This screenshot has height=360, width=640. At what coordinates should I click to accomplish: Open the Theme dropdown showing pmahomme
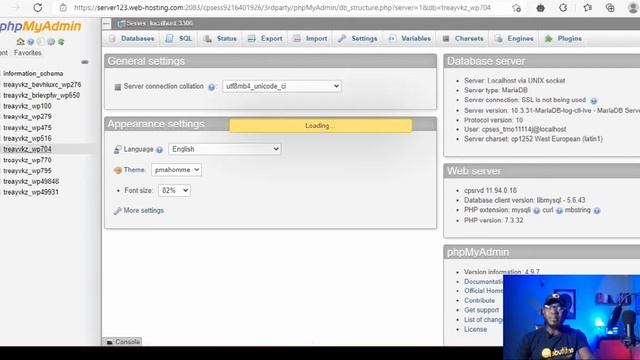tap(176, 169)
